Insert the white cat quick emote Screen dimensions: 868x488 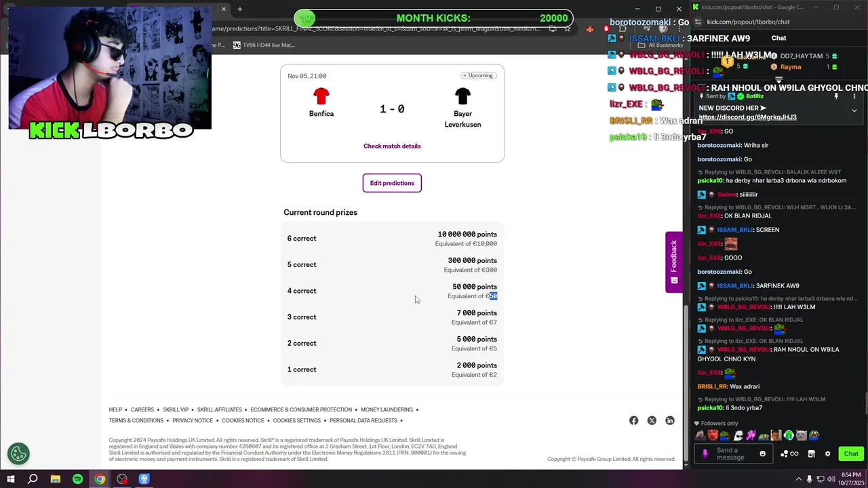click(802, 436)
